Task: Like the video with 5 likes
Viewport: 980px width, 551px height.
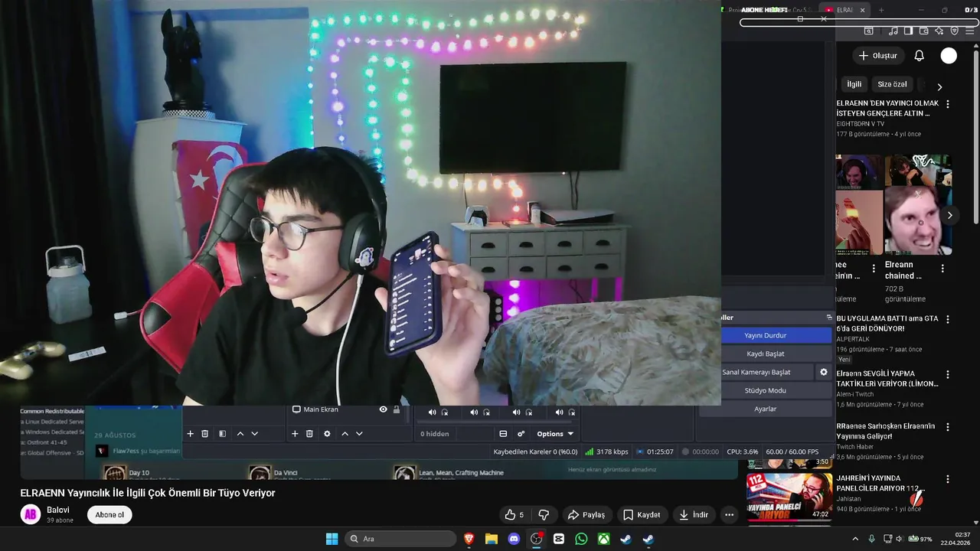Action: (x=514, y=515)
